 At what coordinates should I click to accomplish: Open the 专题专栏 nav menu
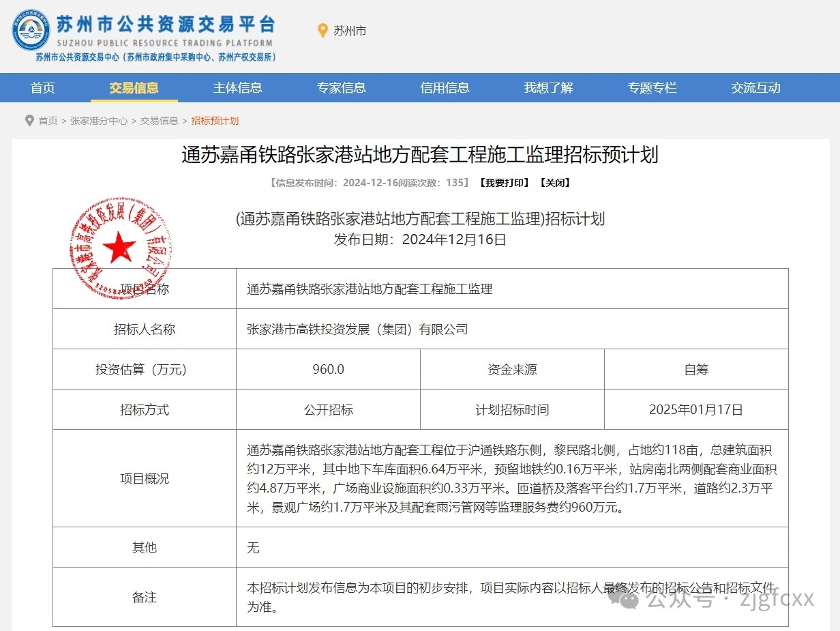click(652, 87)
